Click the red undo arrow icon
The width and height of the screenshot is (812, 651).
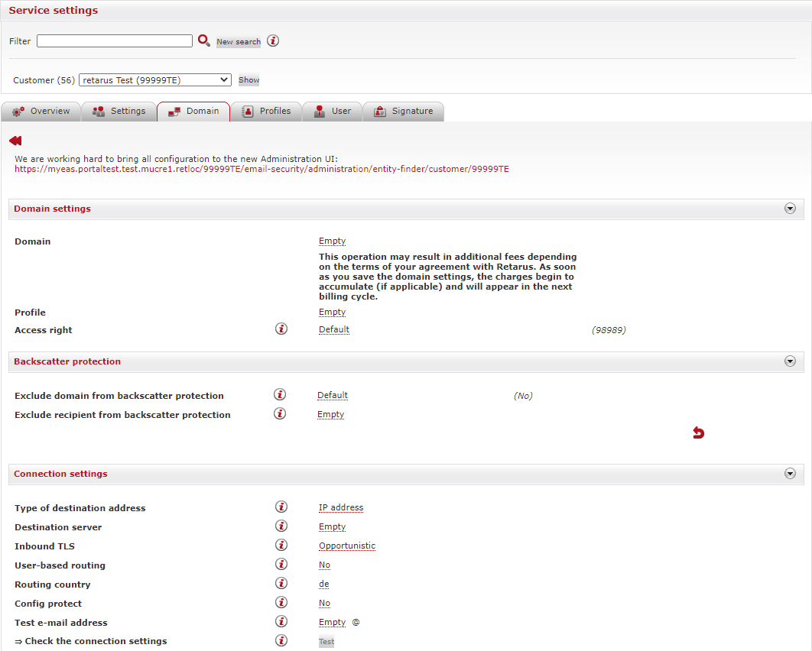[x=698, y=433]
